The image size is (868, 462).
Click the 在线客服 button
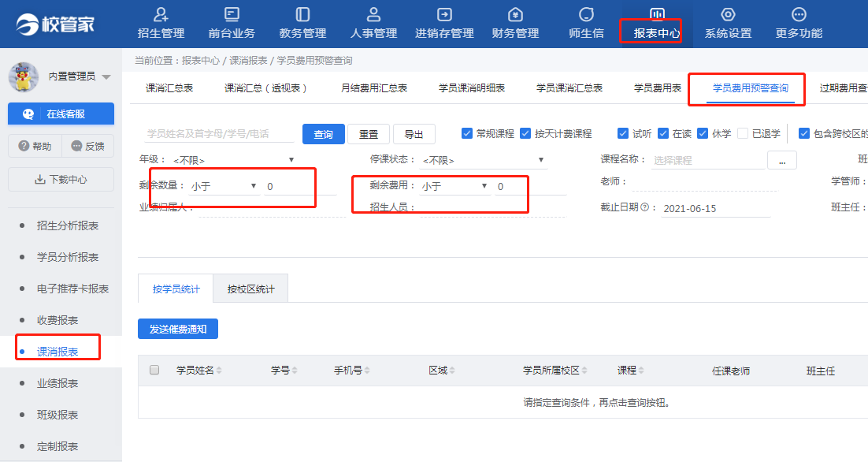pyautogui.click(x=61, y=114)
